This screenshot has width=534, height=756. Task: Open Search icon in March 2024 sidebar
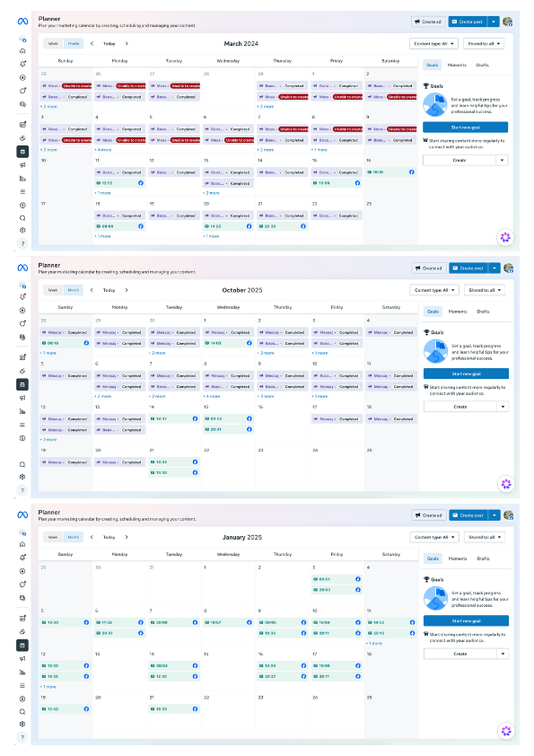[x=22, y=218]
